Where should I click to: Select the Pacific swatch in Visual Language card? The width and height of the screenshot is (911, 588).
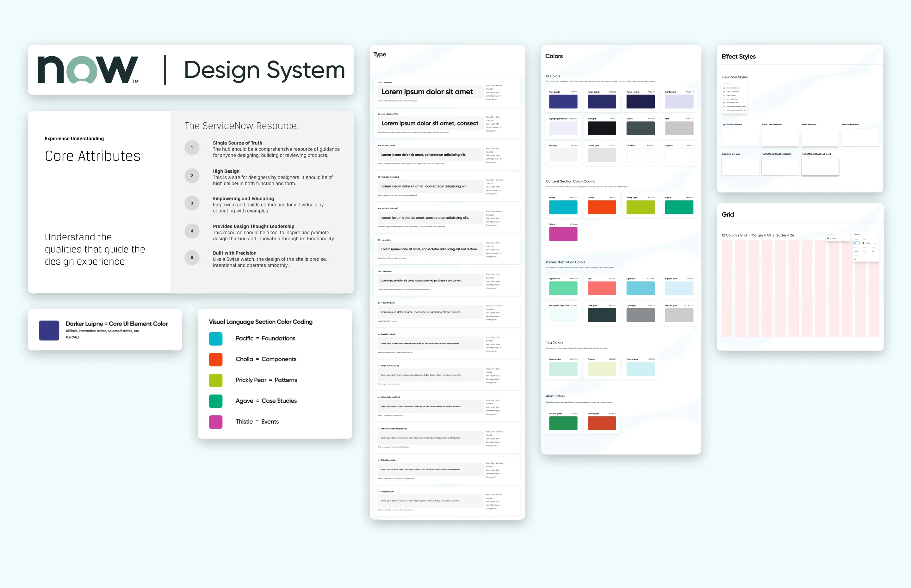point(216,339)
